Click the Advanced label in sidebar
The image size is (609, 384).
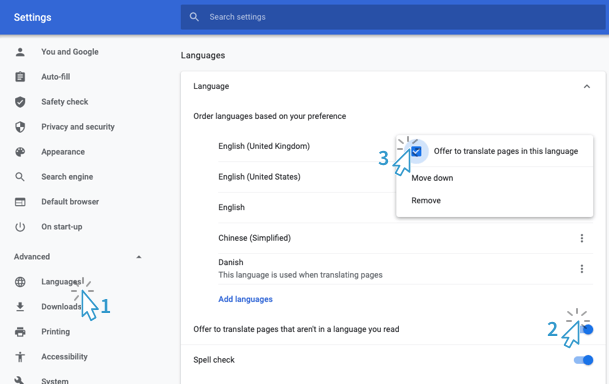pyautogui.click(x=32, y=257)
